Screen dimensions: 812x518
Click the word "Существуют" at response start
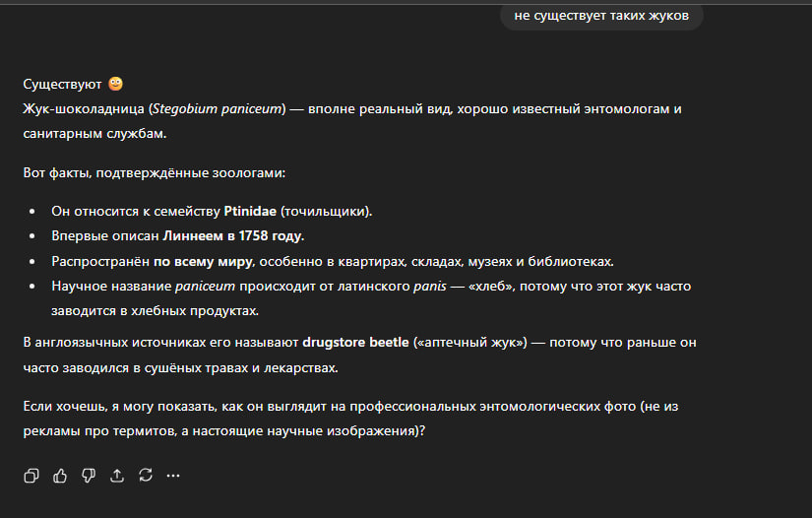tap(62, 84)
